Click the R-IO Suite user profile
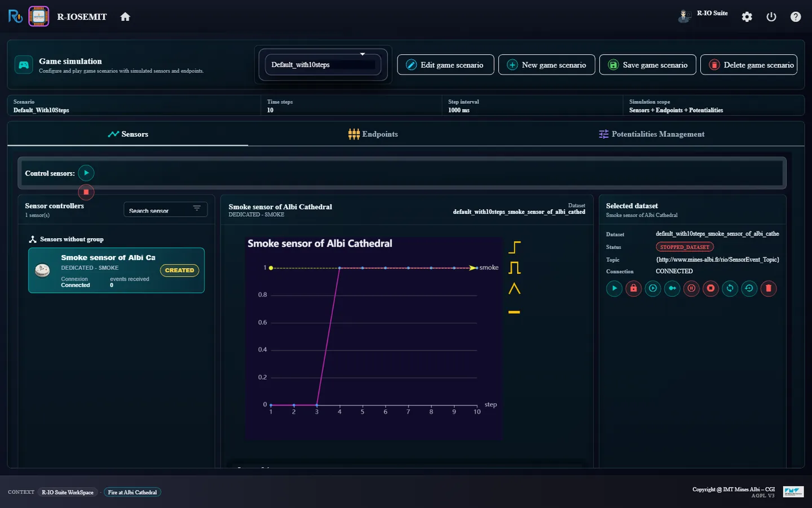 point(703,15)
